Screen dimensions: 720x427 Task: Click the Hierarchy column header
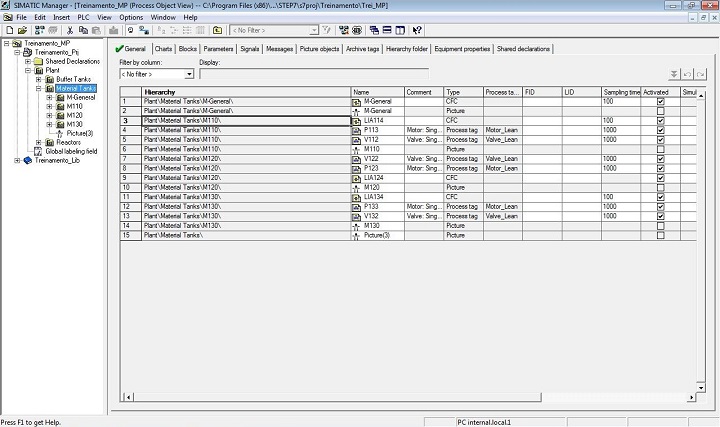coord(246,92)
